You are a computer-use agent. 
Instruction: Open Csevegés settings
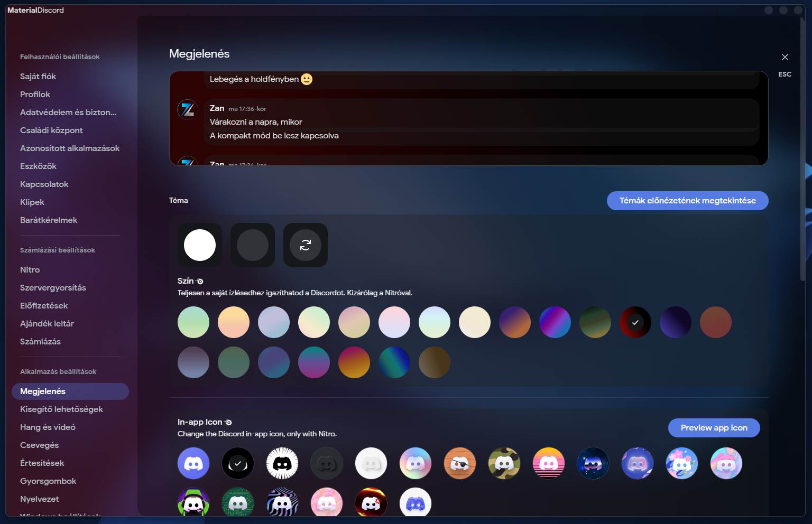click(x=70, y=445)
